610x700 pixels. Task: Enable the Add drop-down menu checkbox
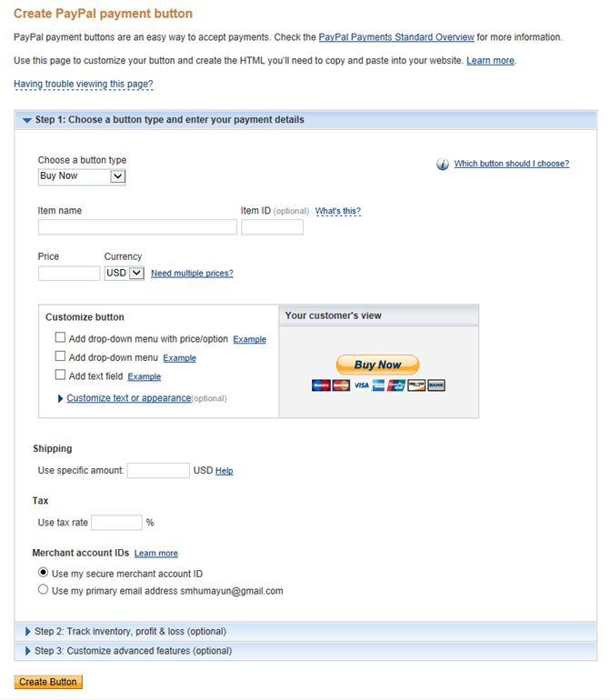pos(61,357)
